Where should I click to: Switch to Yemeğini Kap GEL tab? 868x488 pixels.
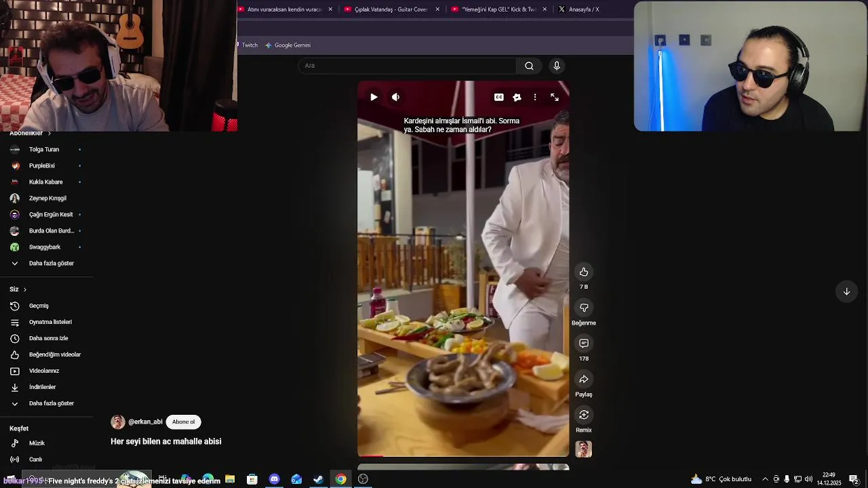click(x=498, y=9)
